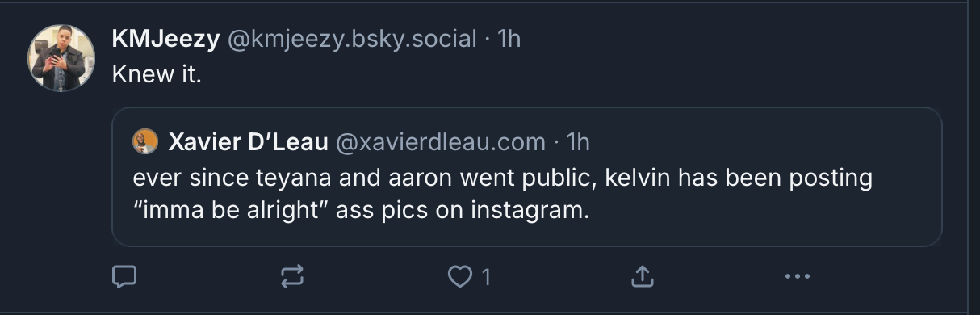Screen dimensions: 980x315
Task: Like the post with the heart icon
Action: (x=460, y=278)
